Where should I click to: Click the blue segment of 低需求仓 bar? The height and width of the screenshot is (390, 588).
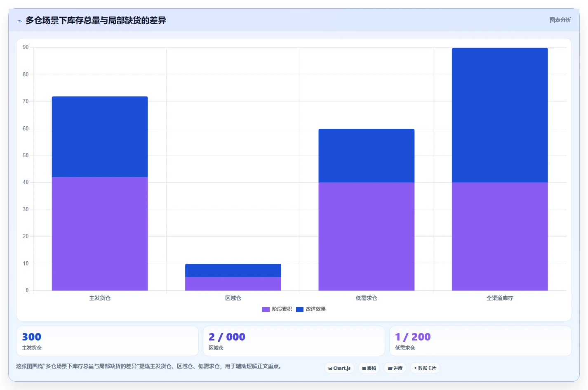tap(367, 156)
